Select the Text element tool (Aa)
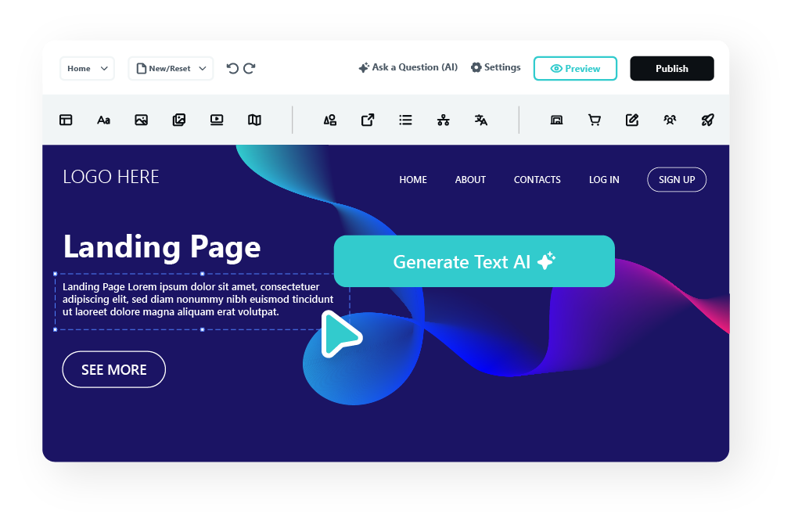798x532 pixels. pos(103,120)
